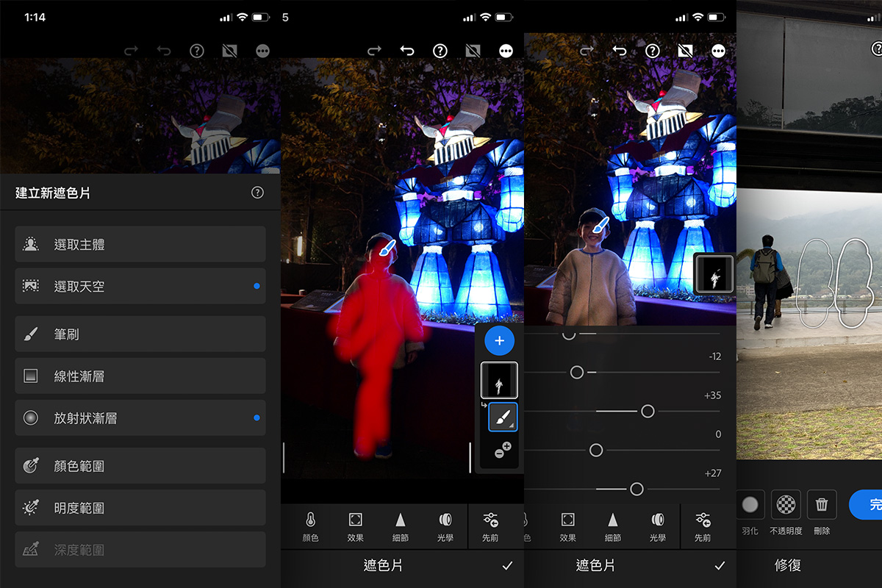The height and width of the screenshot is (588, 882).
Task: Select the right healing outline on photo
Action: coord(855,283)
